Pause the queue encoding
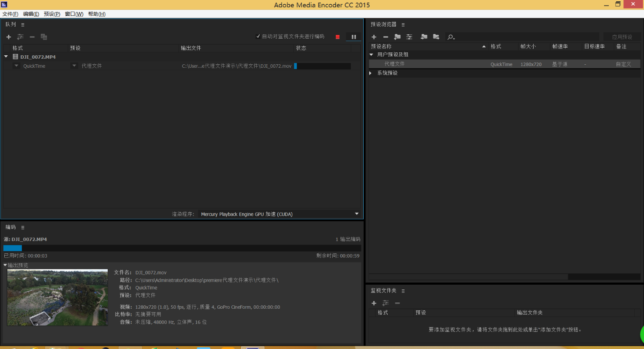This screenshot has height=349, width=644. pyautogui.click(x=354, y=37)
